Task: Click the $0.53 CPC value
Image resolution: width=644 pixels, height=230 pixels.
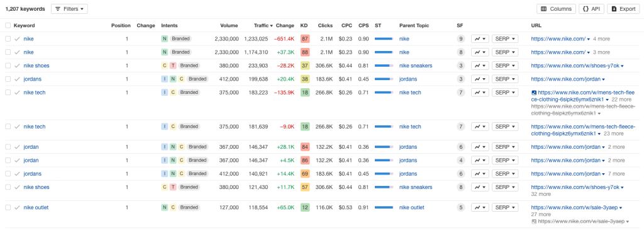Action: 345,207
